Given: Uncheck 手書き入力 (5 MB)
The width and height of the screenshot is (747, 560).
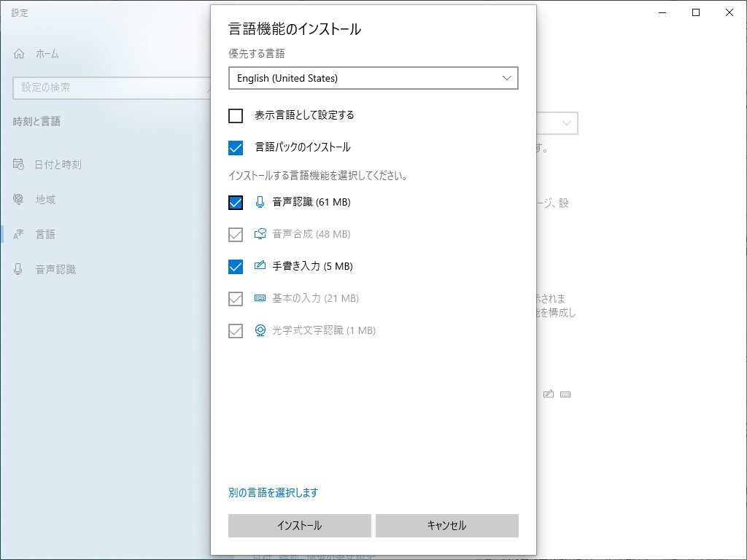Looking at the screenshot, I should point(236,266).
